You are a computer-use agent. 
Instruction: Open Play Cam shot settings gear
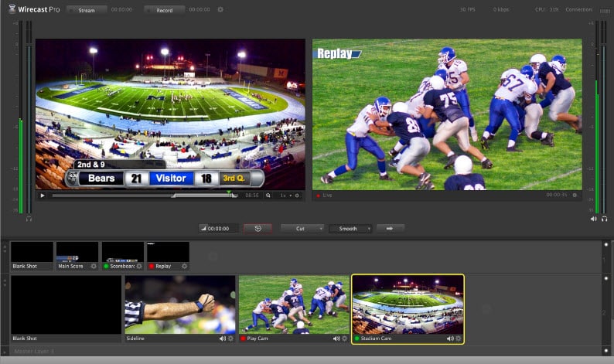(345, 338)
